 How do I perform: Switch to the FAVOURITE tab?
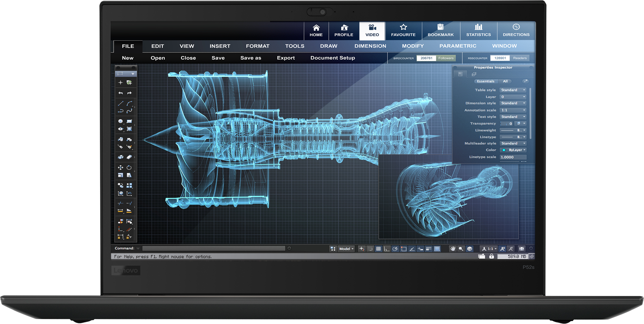click(x=403, y=31)
